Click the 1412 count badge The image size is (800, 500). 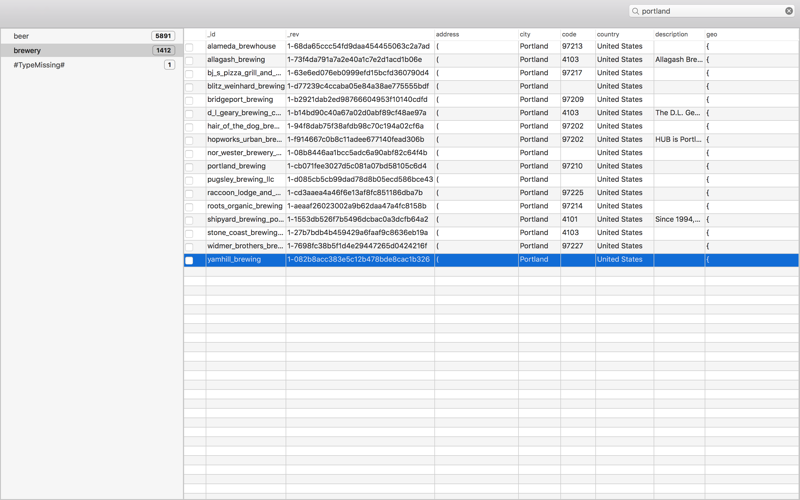coord(163,50)
